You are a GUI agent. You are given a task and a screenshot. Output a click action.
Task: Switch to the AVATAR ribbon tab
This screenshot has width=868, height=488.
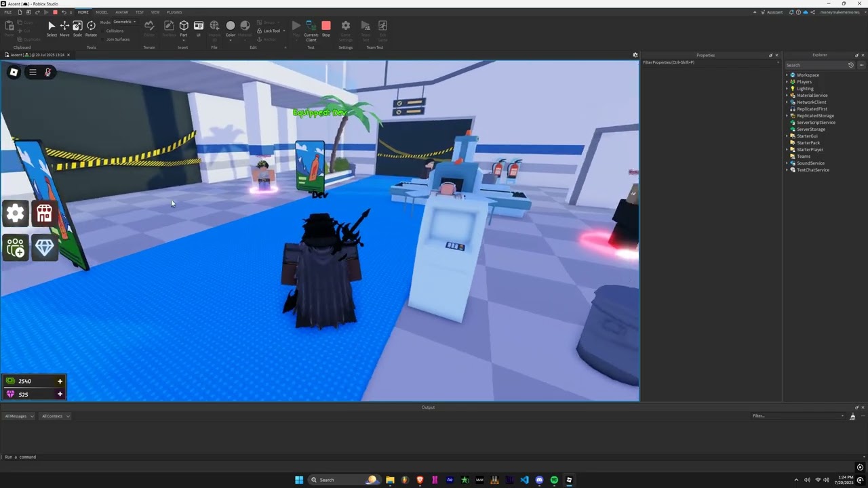click(121, 12)
